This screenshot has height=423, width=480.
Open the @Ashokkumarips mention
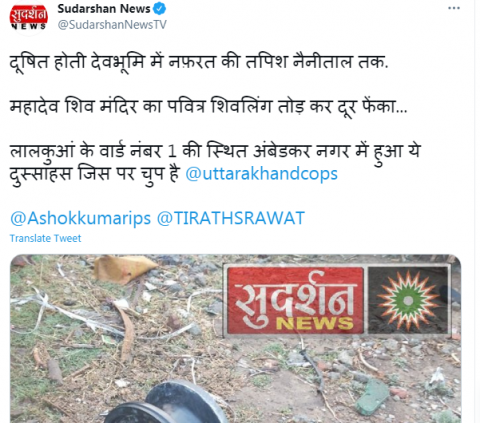pyautogui.click(x=80, y=218)
